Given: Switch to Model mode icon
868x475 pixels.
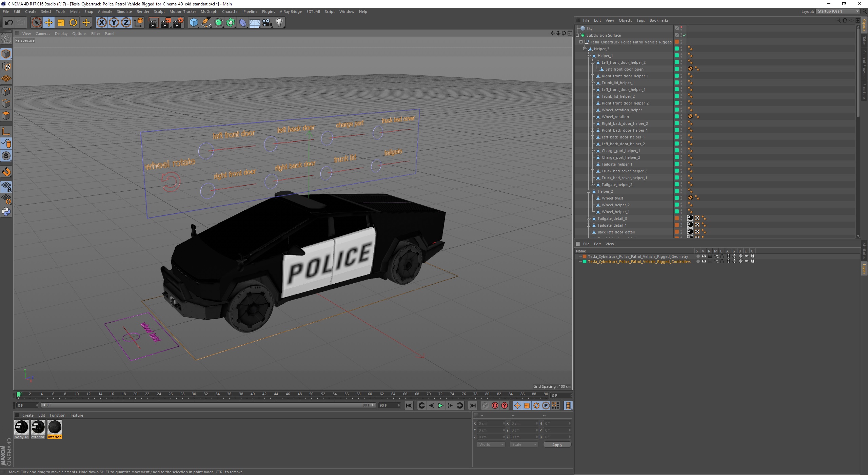Looking at the screenshot, I should [x=6, y=54].
